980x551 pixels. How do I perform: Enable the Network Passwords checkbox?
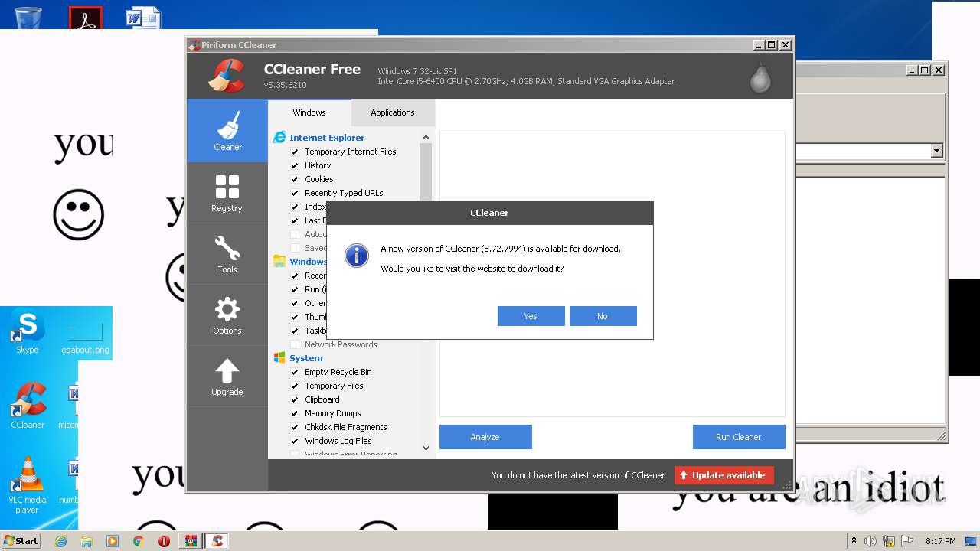click(295, 344)
